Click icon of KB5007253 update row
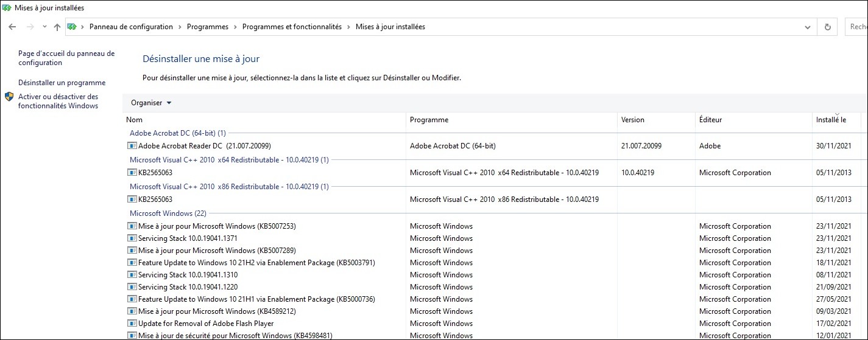This screenshot has width=868, height=340. click(132, 226)
